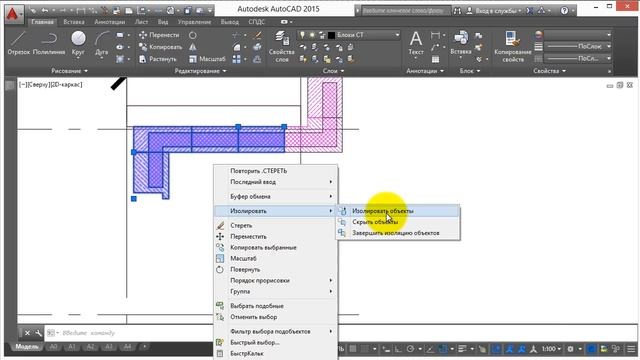Click the Быстрый выбор icon in context menu

tap(220, 342)
